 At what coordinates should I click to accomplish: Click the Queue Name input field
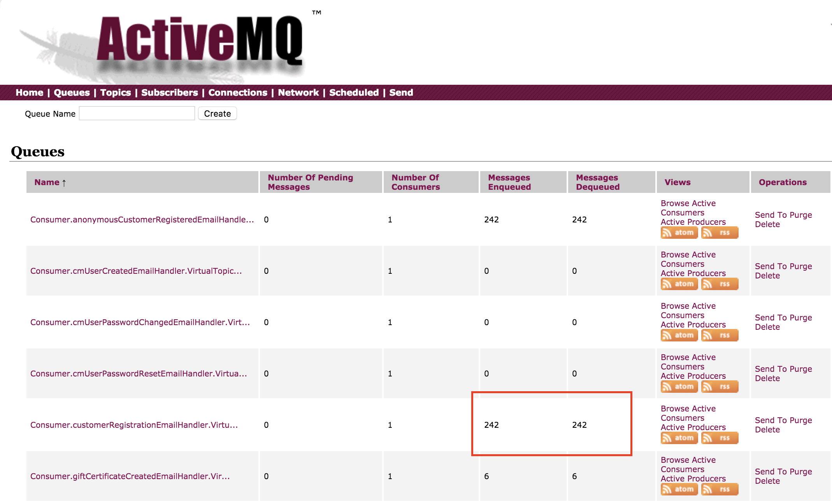coord(137,114)
